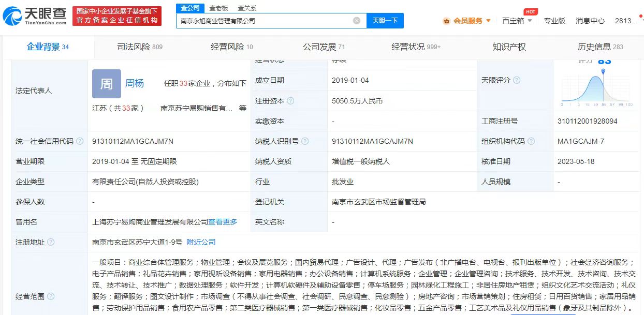Screen dimensions: 644x315
Task: Clear the search box with the X icon
Action: pos(357,21)
